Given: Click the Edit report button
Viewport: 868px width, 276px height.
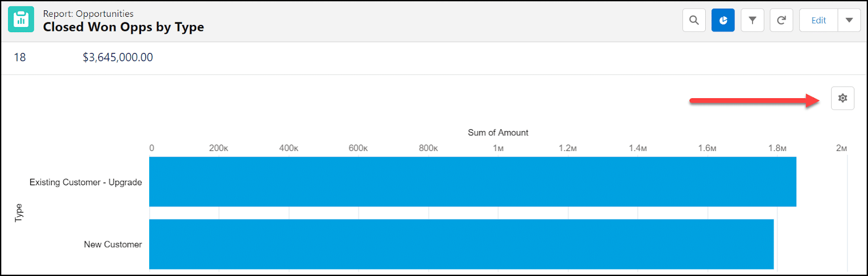Looking at the screenshot, I should [818, 20].
